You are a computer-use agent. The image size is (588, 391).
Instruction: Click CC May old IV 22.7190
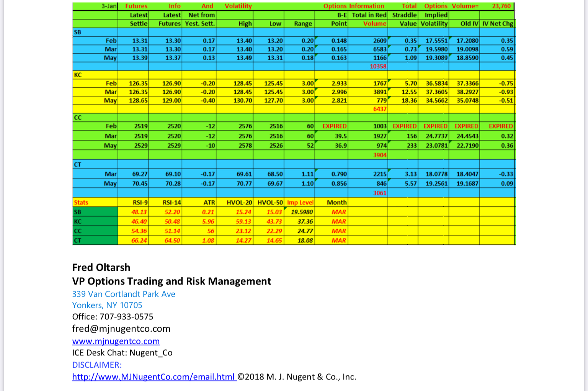(467, 146)
